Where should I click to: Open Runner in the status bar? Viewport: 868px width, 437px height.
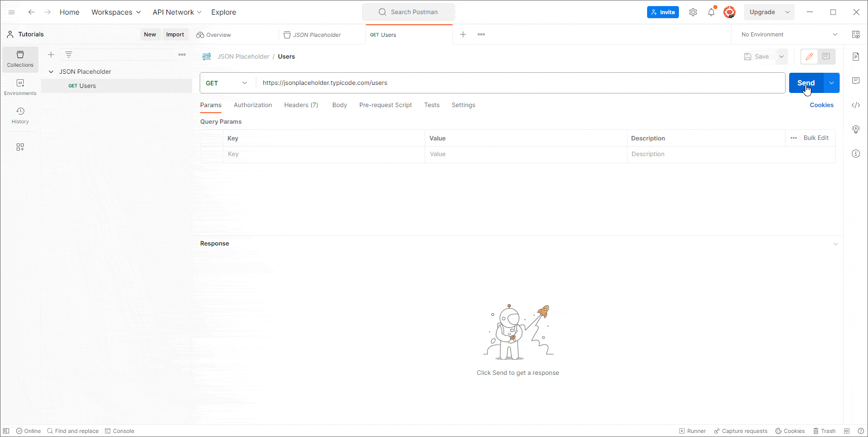click(693, 431)
